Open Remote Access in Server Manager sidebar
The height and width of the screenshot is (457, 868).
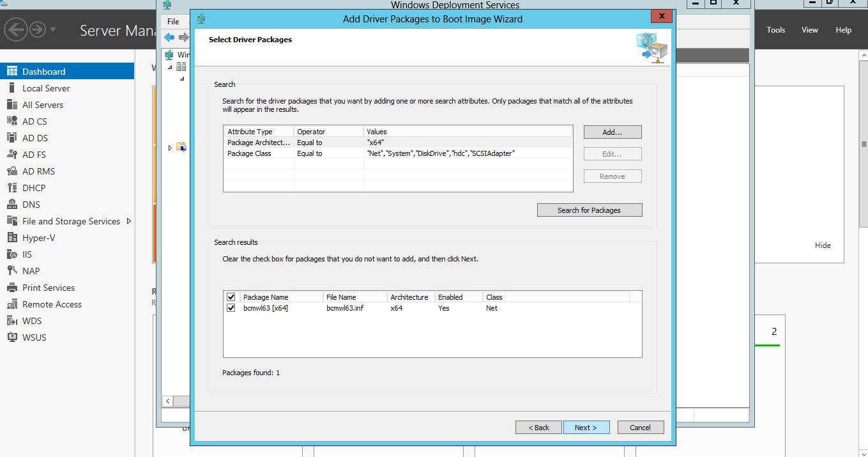click(67, 304)
